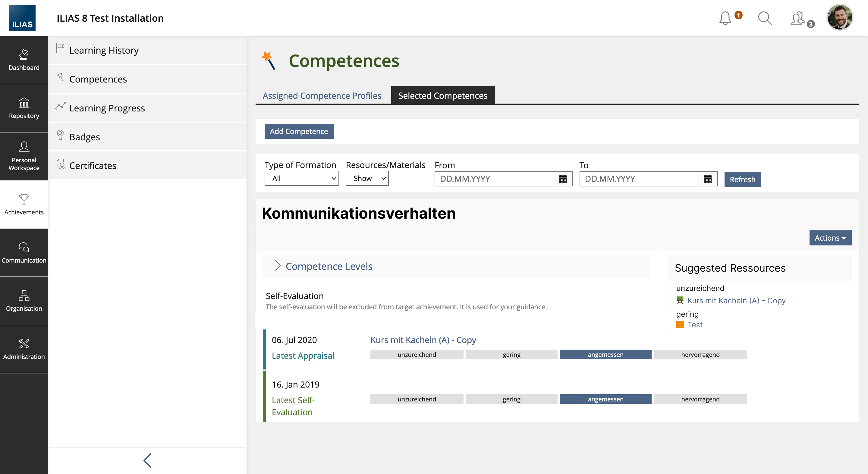Viewport: 868px width, 474px height.
Task: Open the Actions dropdown menu
Action: [x=830, y=238]
